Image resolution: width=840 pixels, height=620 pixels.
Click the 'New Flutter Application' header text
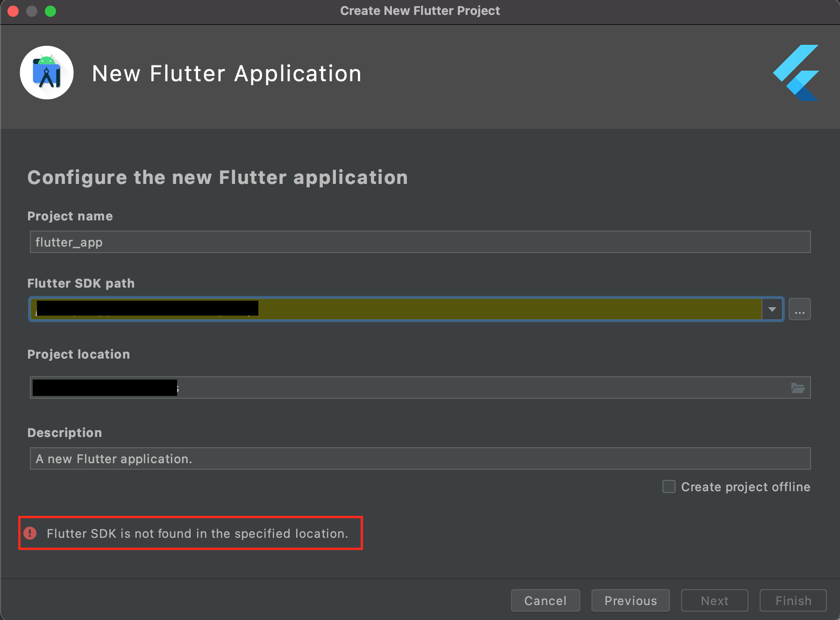point(227,73)
